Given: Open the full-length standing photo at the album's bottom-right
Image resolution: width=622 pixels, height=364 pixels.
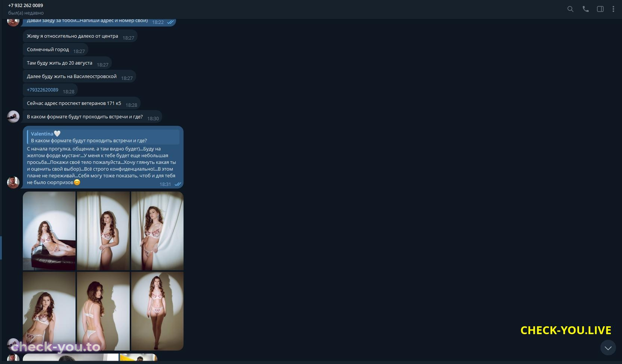Looking at the screenshot, I should click(157, 311).
